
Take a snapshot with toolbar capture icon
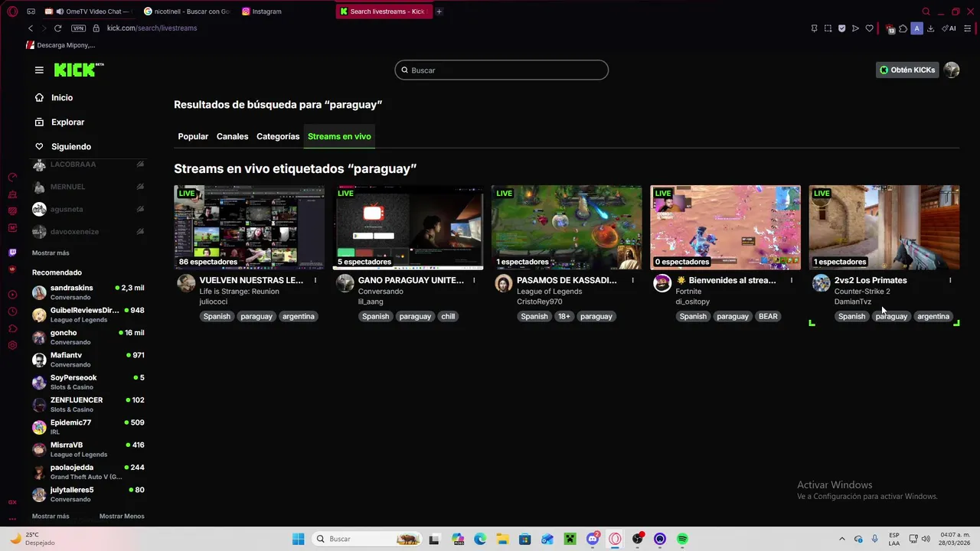click(828, 28)
